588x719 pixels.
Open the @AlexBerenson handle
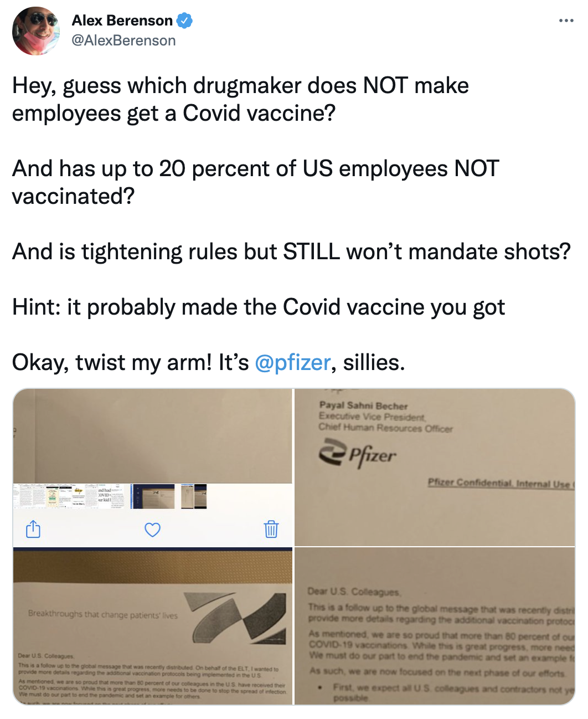point(124,40)
